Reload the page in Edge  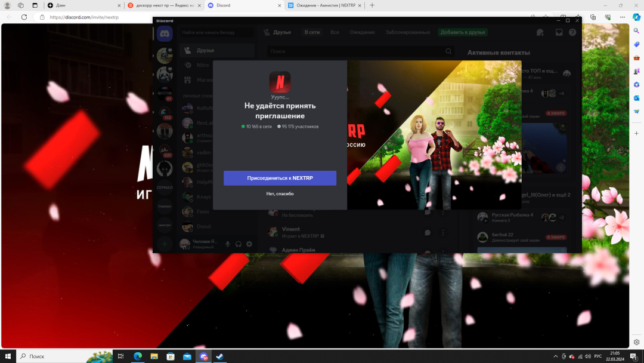24,17
